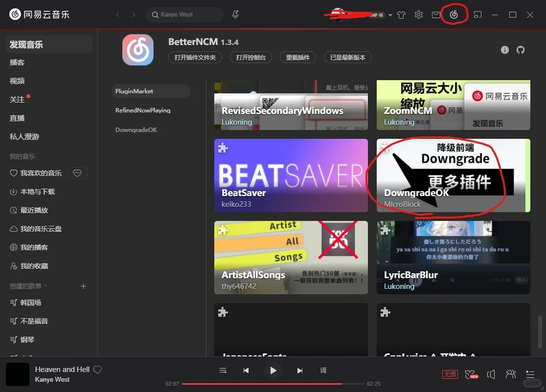
Task: Seek in the song progress bar
Action: click(x=273, y=384)
